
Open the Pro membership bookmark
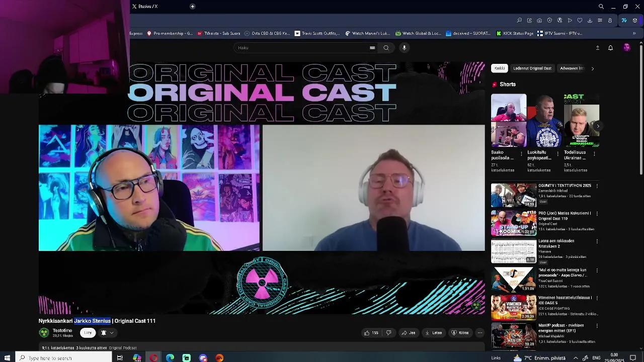click(x=170, y=34)
